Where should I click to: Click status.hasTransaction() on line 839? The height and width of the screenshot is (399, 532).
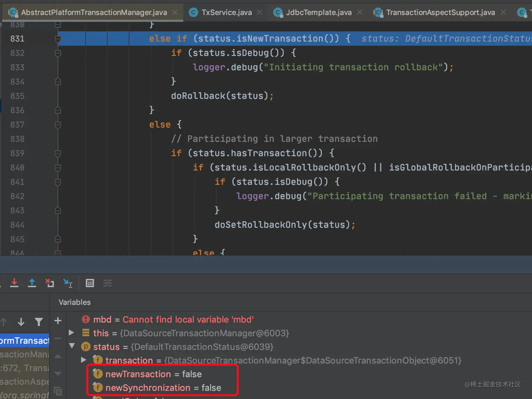pyautogui.click(x=255, y=153)
